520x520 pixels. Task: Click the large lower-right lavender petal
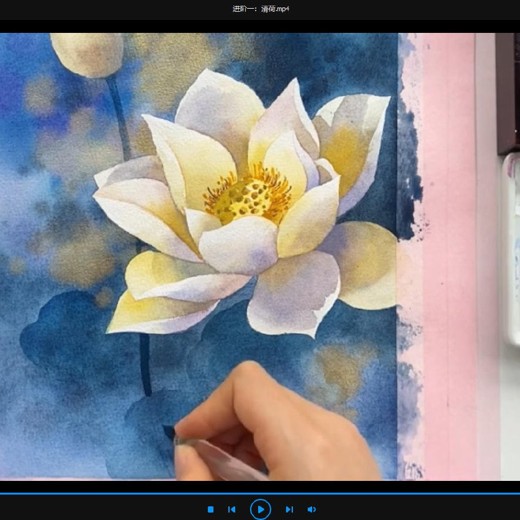(x=293, y=293)
